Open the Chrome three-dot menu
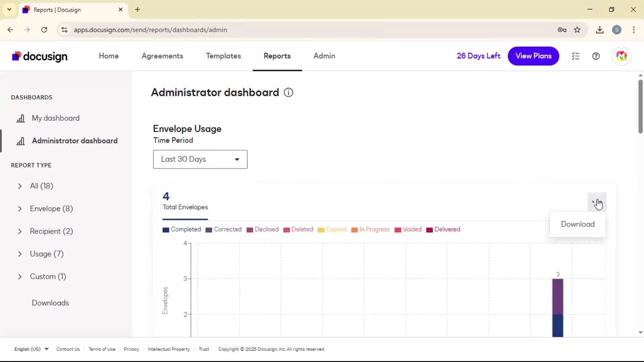Image resolution: width=644 pixels, height=362 pixels. [634, 30]
